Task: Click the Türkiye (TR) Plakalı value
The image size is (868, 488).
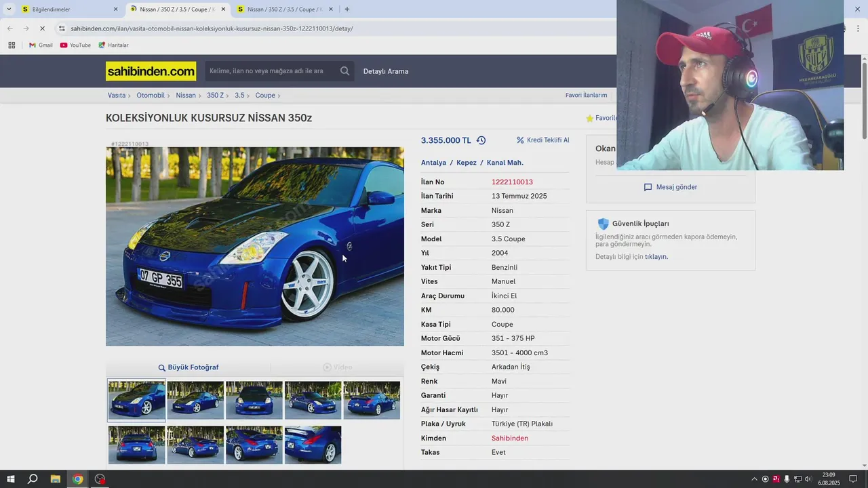Action: pyautogui.click(x=522, y=424)
